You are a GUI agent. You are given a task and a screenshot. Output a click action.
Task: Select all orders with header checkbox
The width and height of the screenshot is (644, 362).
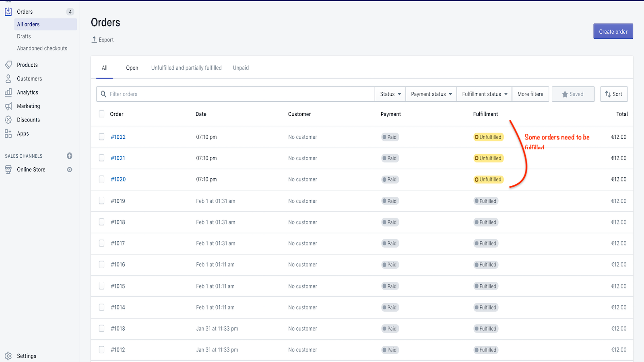tap(102, 114)
